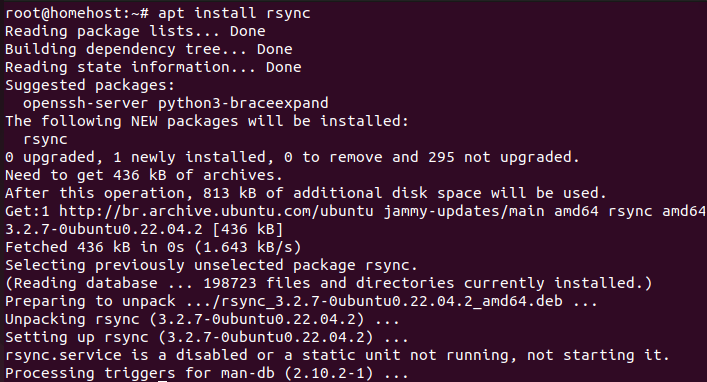Viewport: 707px width, 382px height.
Task: Click the 'Reading state information... Done' line
Action: tap(153, 67)
